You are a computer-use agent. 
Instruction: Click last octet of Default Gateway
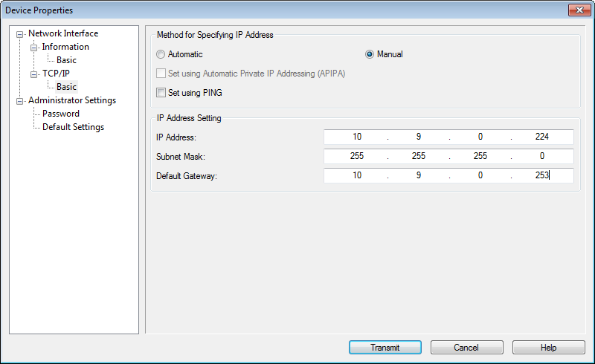(x=542, y=175)
